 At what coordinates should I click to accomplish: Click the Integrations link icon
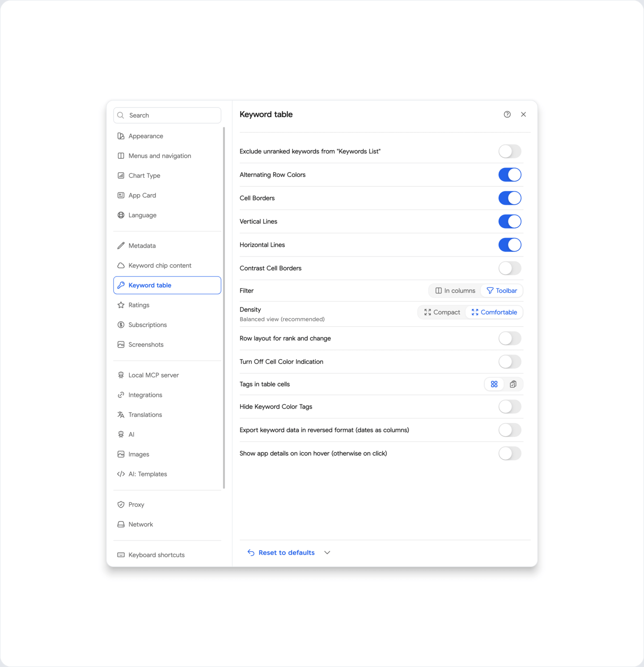(x=121, y=395)
